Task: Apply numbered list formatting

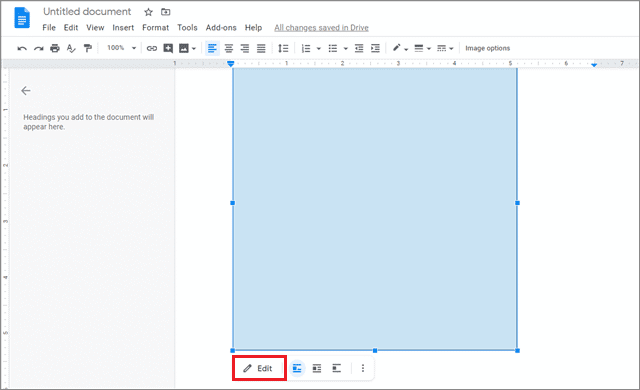Action: pos(306,49)
